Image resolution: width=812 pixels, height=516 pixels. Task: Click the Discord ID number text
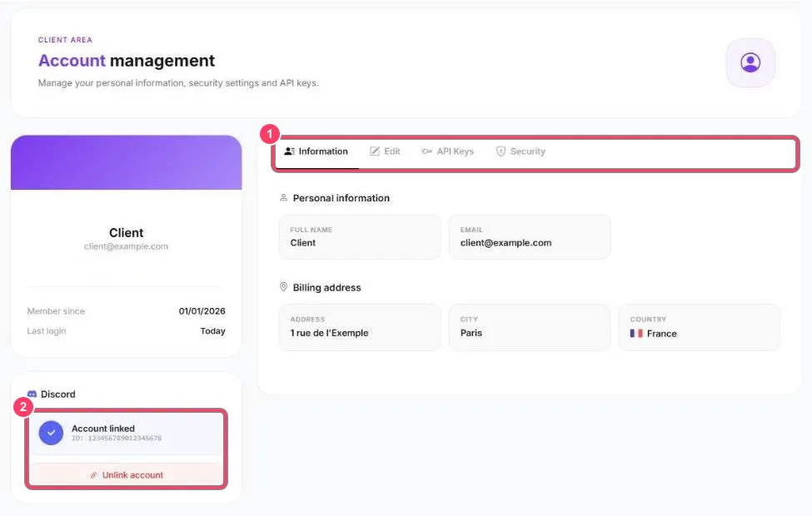click(x=117, y=439)
